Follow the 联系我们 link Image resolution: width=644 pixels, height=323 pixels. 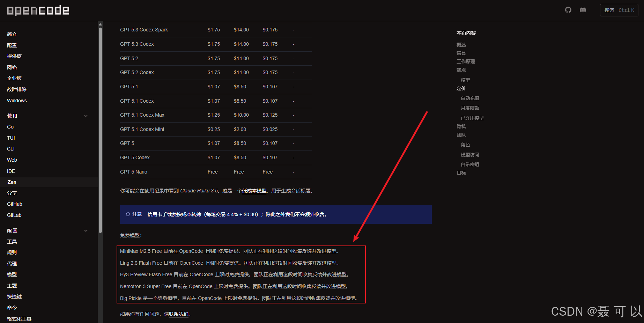point(179,314)
